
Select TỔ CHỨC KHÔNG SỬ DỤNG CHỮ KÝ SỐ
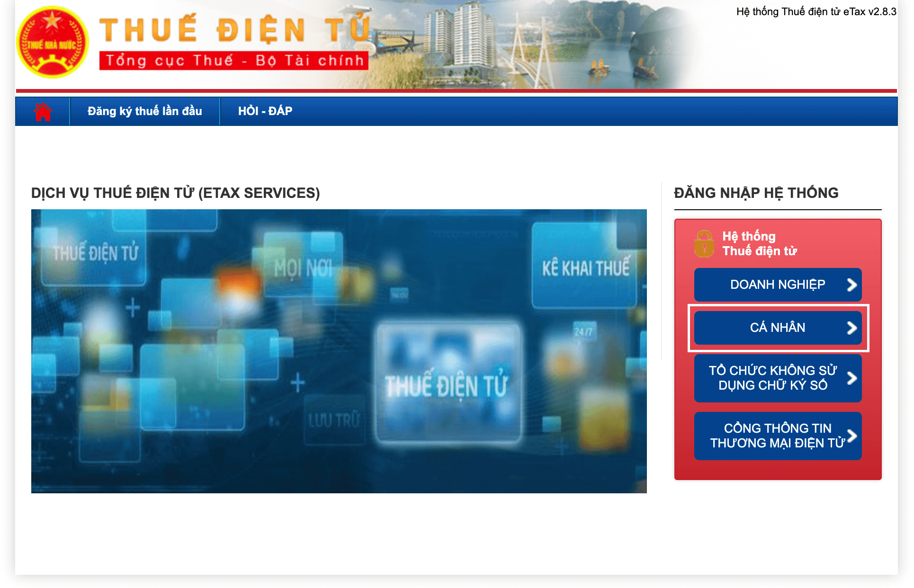click(x=772, y=378)
